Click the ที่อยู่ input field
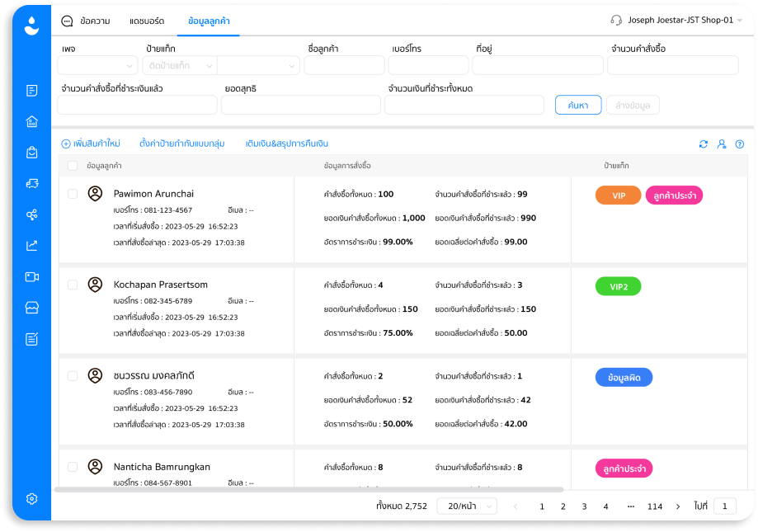 pos(538,65)
